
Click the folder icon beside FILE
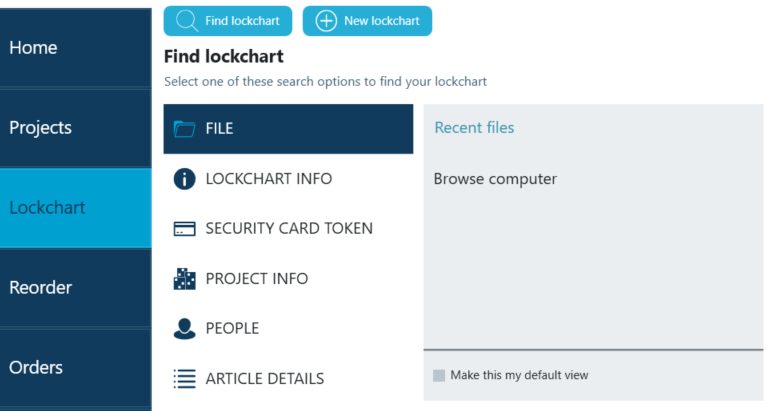184,129
